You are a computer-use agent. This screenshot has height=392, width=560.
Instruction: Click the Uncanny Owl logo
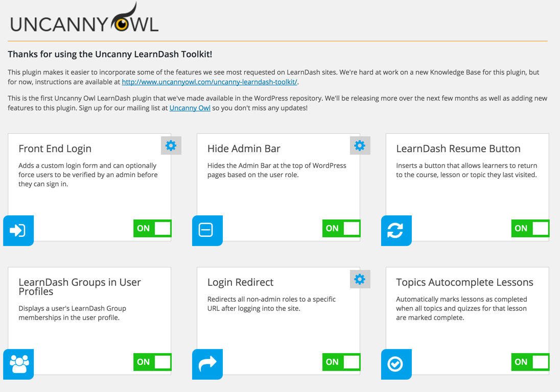pyautogui.click(x=85, y=20)
